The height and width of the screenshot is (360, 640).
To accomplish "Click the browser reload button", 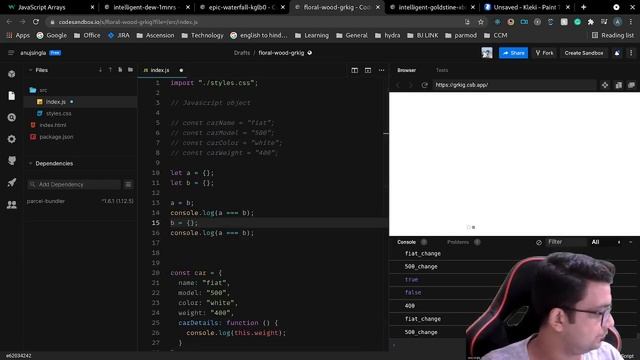I will click(x=36, y=22).
